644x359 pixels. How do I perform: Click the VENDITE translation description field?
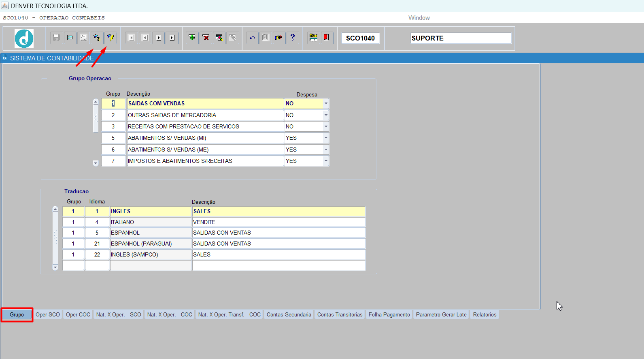point(278,222)
